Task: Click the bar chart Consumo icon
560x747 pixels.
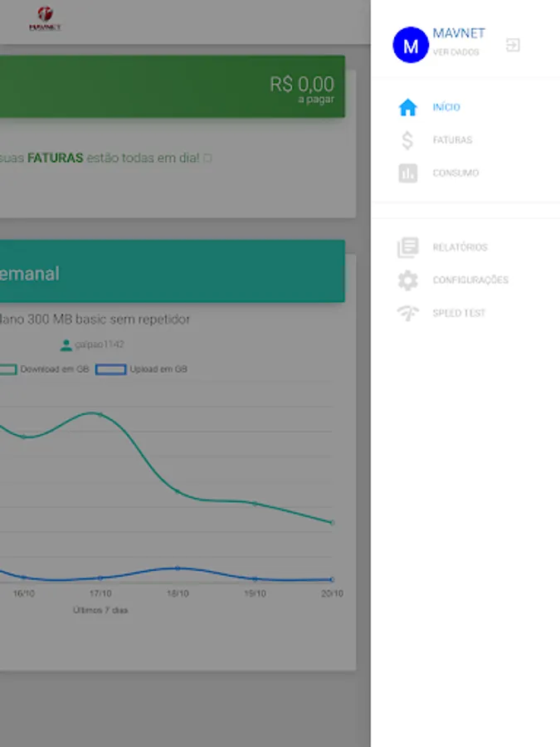Action: point(407,173)
